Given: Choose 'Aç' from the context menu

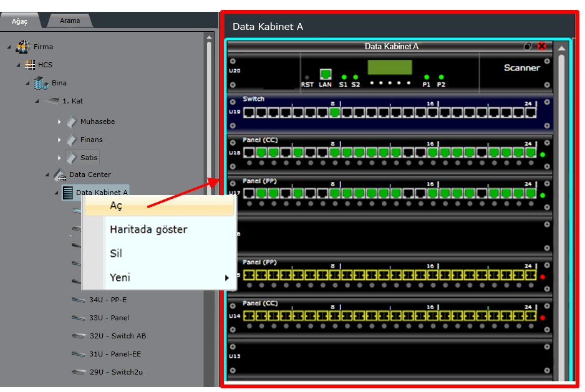Looking at the screenshot, I should point(117,206).
